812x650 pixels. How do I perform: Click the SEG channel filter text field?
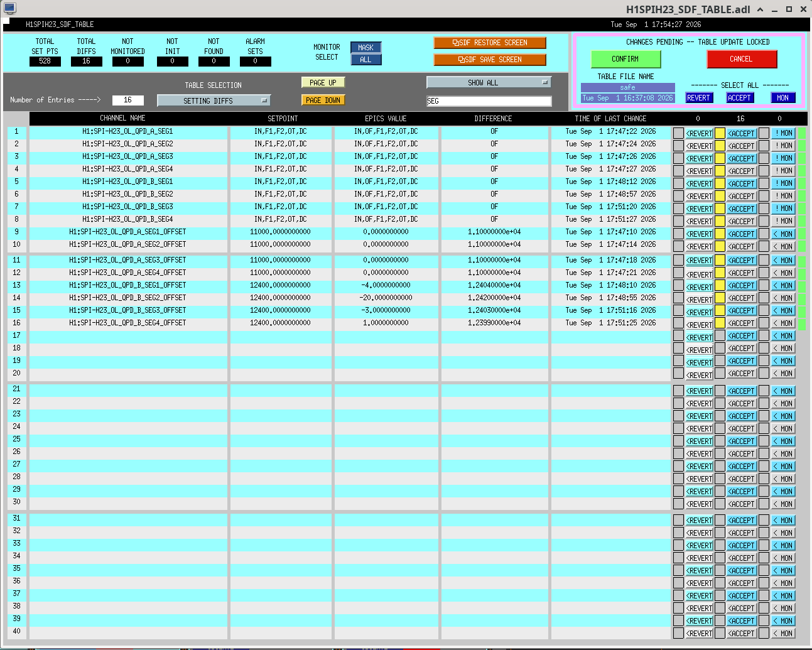[489, 101]
